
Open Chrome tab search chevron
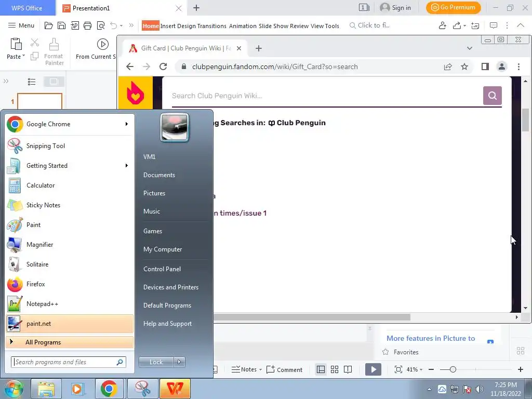pos(470,48)
